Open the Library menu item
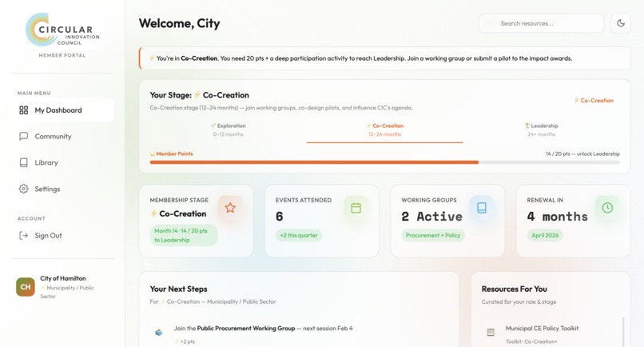 tap(62, 162)
